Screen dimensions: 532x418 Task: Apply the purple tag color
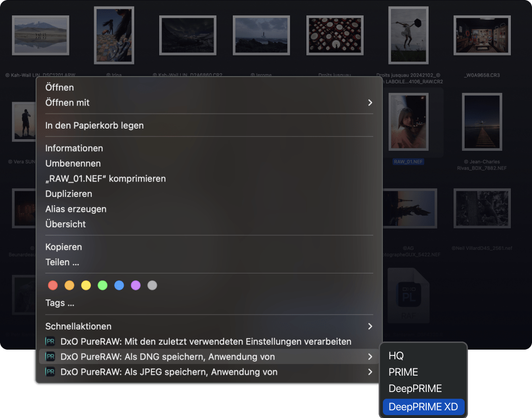(x=136, y=285)
